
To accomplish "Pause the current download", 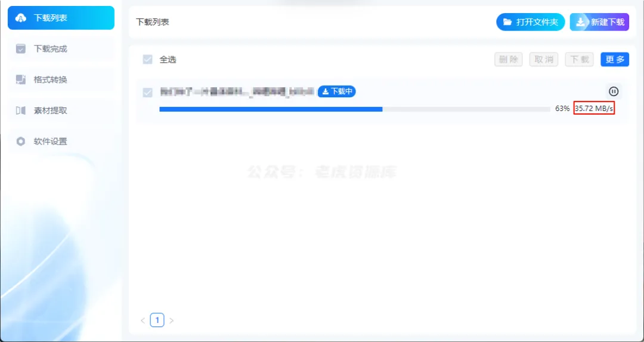I will (x=614, y=91).
